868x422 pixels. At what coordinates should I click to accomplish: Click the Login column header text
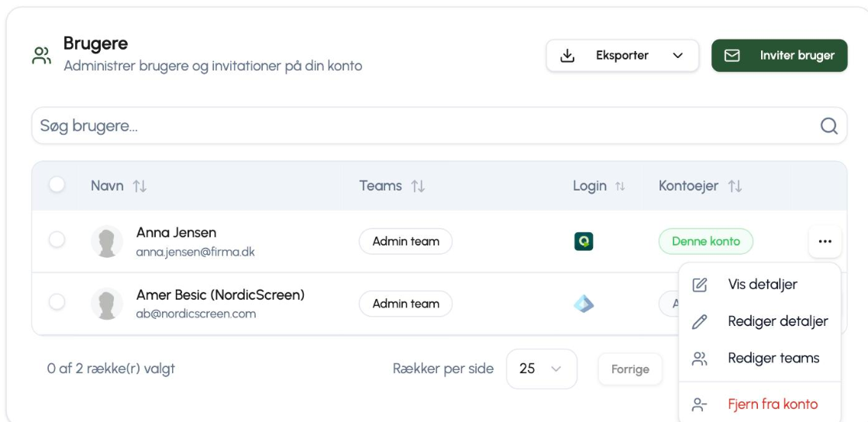tap(590, 187)
